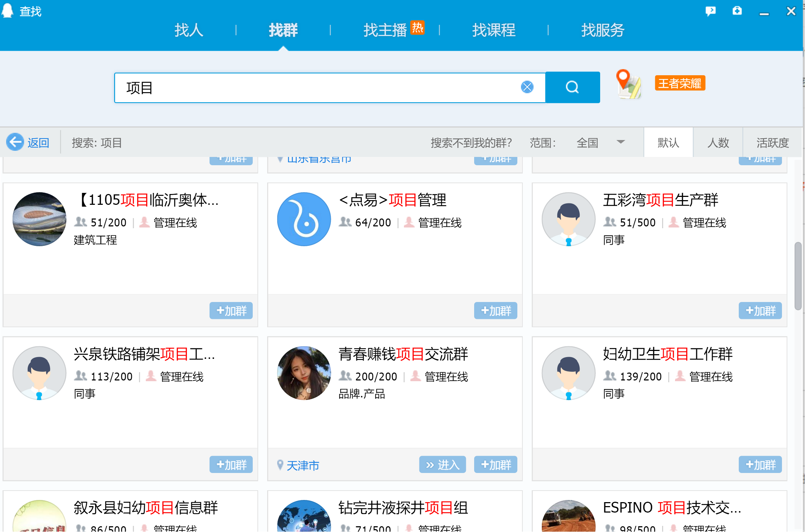Open the 天津市 location link
Image resolution: width=805 pixels, height=532 pixels.
click(x=302, y=465)
